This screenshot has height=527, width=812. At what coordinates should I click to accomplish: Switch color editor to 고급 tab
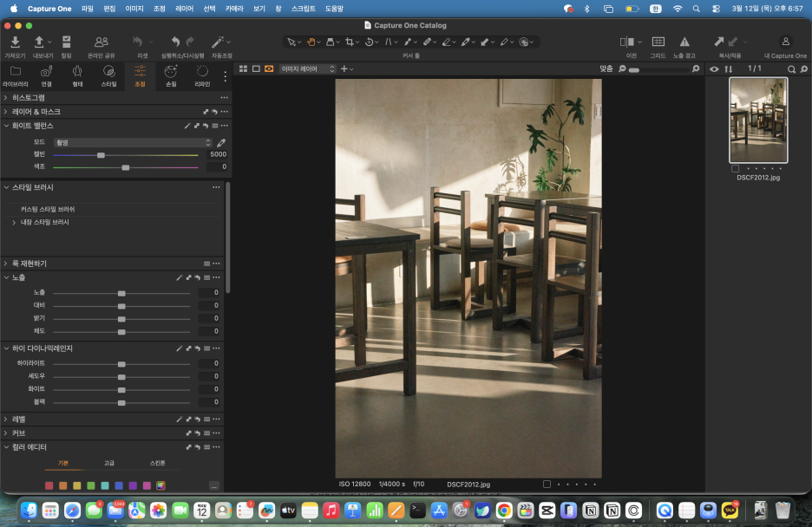tap(108, 463)
